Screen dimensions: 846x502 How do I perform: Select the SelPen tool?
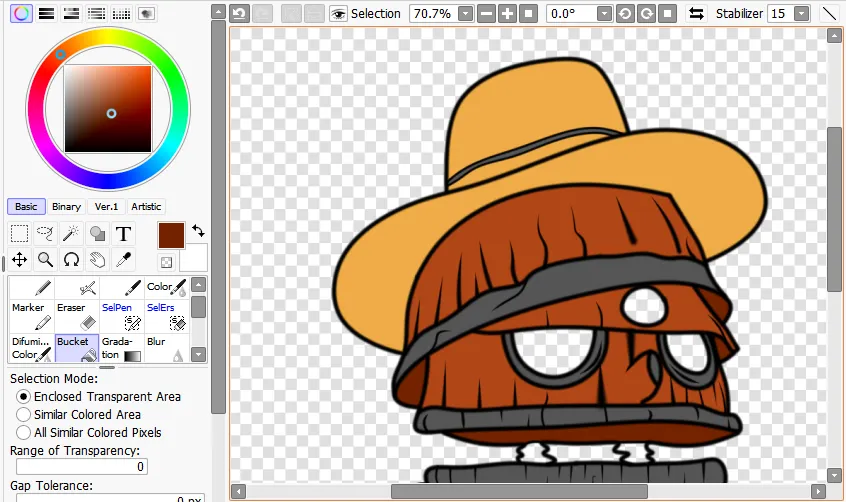pos(122,316)
